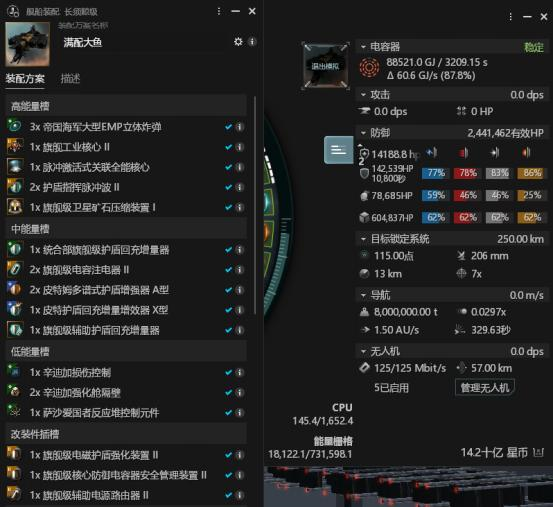Viewport: 553px width, 507px height.
Task: Click the 退出模拟 ship button
Action: 325,66
